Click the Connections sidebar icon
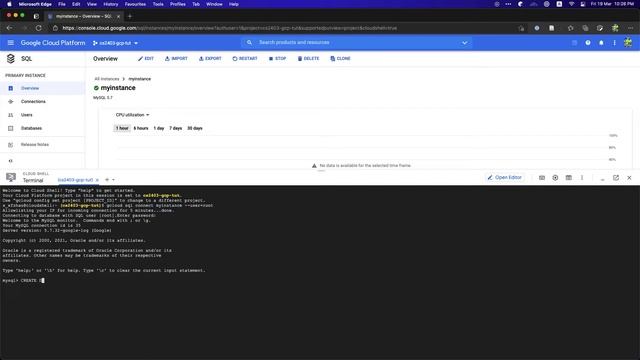 (11, 102)
